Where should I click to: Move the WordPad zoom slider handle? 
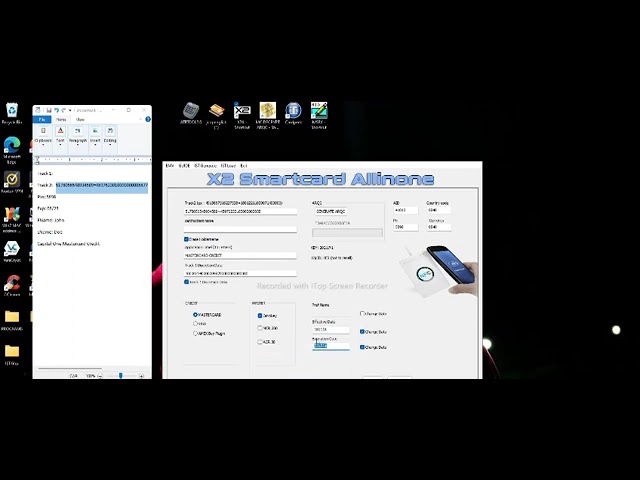[121, 376]
